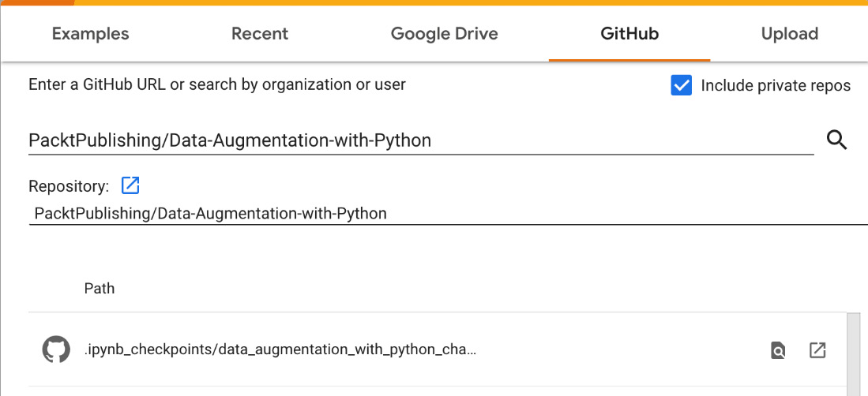Click the Repository: label
The image size is (868, 396).
click(69, 186)
